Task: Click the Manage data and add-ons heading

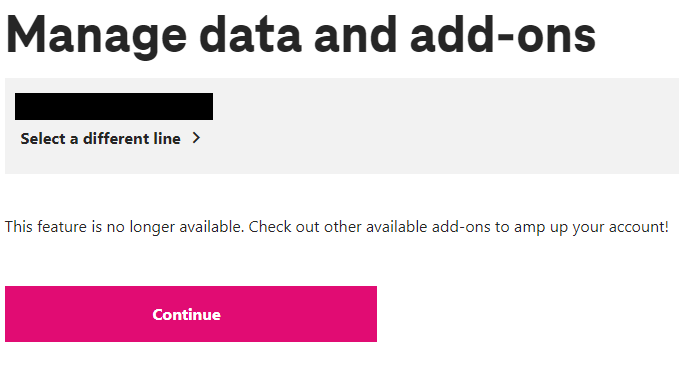Action: pyautogui.click(x=301, y=36)
